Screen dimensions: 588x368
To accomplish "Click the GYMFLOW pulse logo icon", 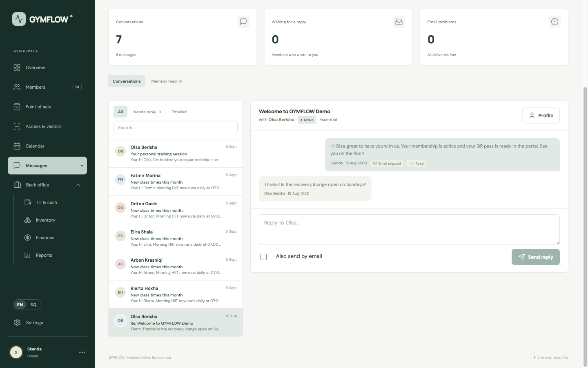I will click(19, 19).
